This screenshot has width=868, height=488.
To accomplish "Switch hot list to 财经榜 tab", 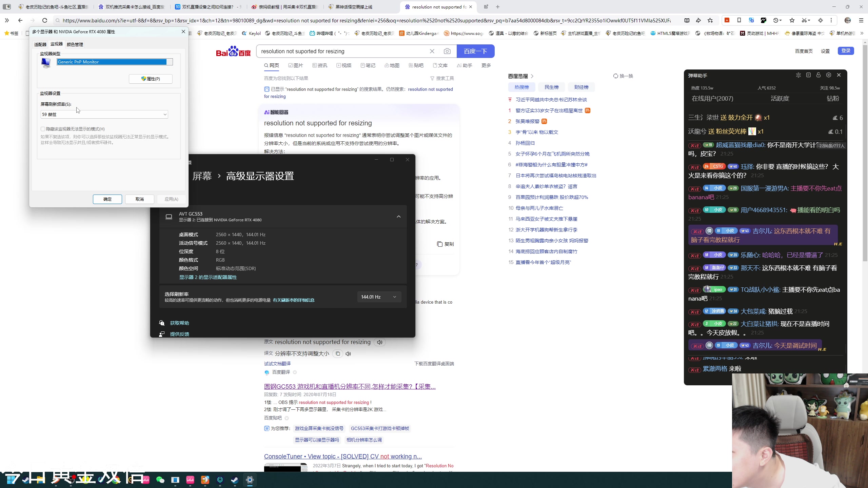I will coord(581,87).
